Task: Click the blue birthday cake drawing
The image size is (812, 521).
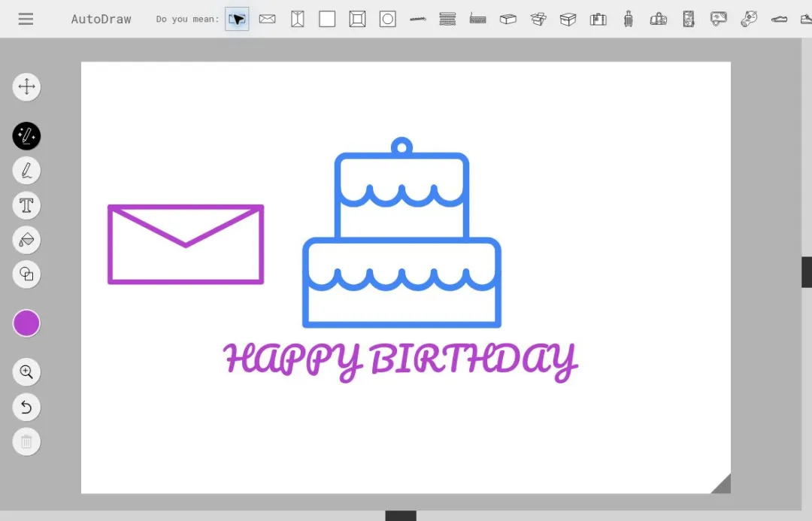Action: pyautogui.click(x=401, y=232)
